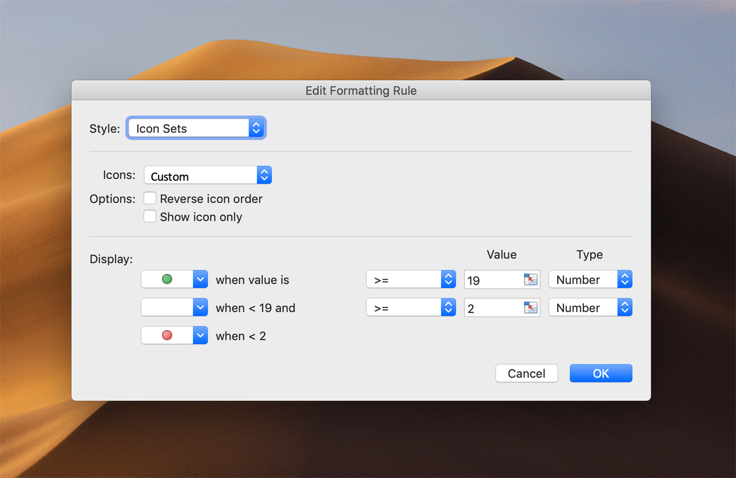Change second row Type from Number
This screenshot has height=478, width=736.
(x=590, y=308)
